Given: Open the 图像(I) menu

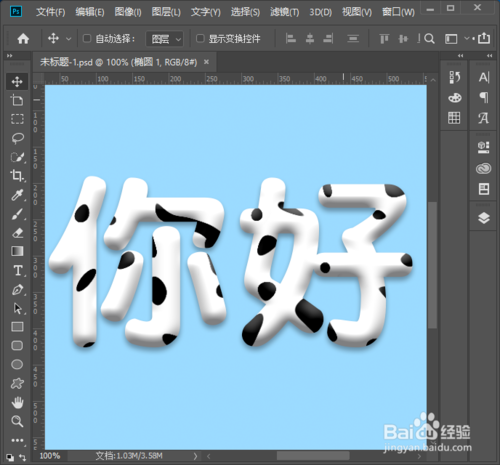Looking at the screenshot, I should [x=128, y=12].
